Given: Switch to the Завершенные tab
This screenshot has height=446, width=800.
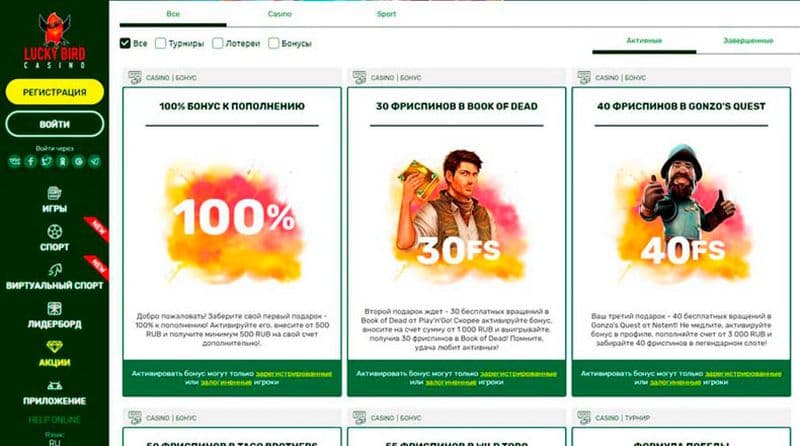Looking at the screenshot, I should 748,41.
